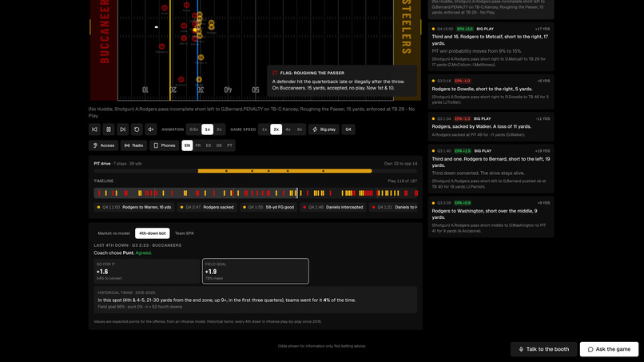This screenshot has height=362, width=644.
Task: Switch language to EN
Action: tap(187, 145)
